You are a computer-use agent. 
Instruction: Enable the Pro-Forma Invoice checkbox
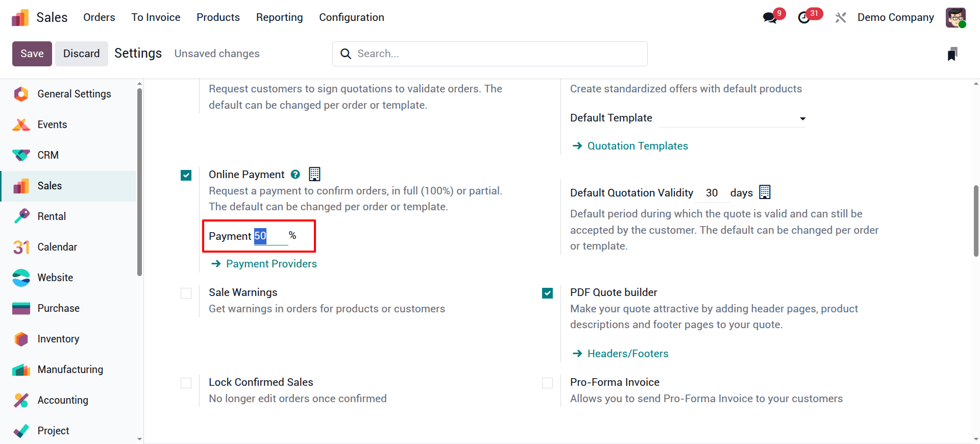(x=548, y=383)
